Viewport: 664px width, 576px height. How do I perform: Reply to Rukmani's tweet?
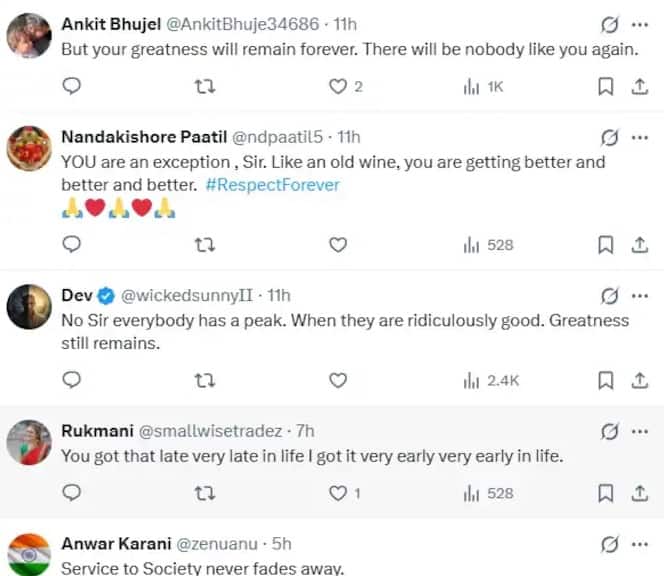click(x=72, y=493)
